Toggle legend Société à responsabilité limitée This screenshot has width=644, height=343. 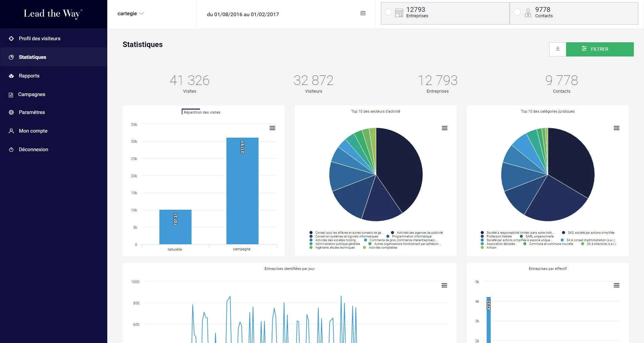(x=518, y=233)
